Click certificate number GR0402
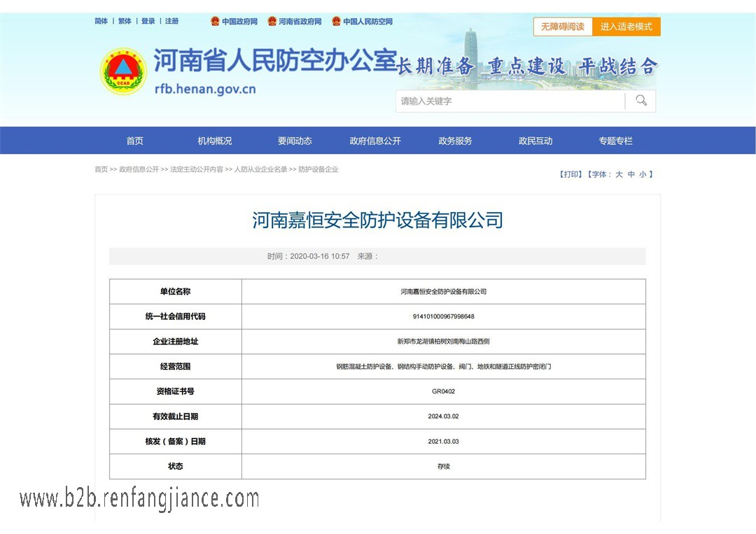The image size is (756, 534). 444,391
